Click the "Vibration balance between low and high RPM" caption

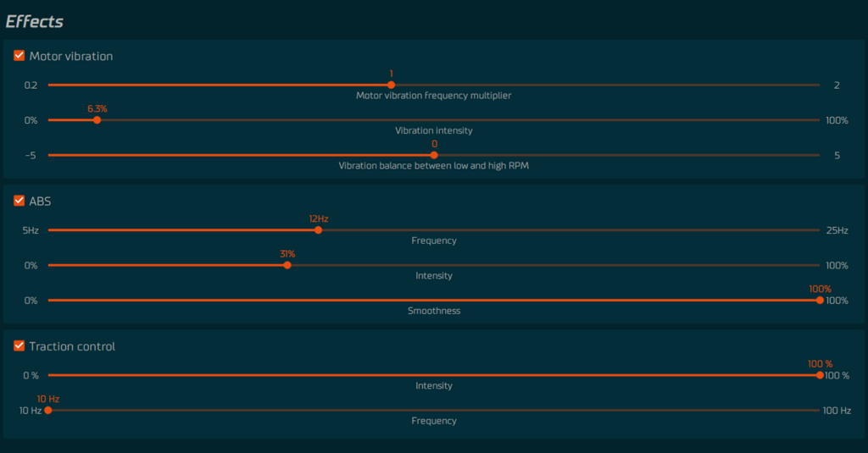point(434,166)
